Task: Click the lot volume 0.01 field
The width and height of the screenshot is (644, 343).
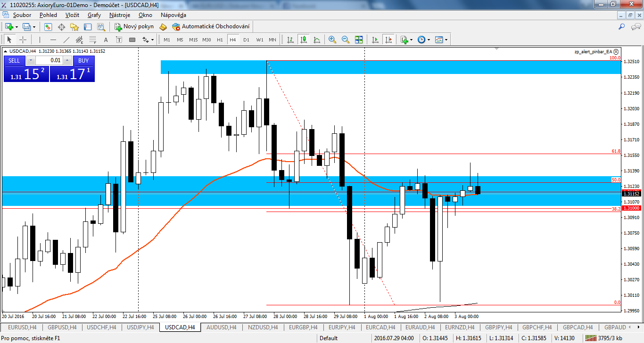Action: point(49,60)
